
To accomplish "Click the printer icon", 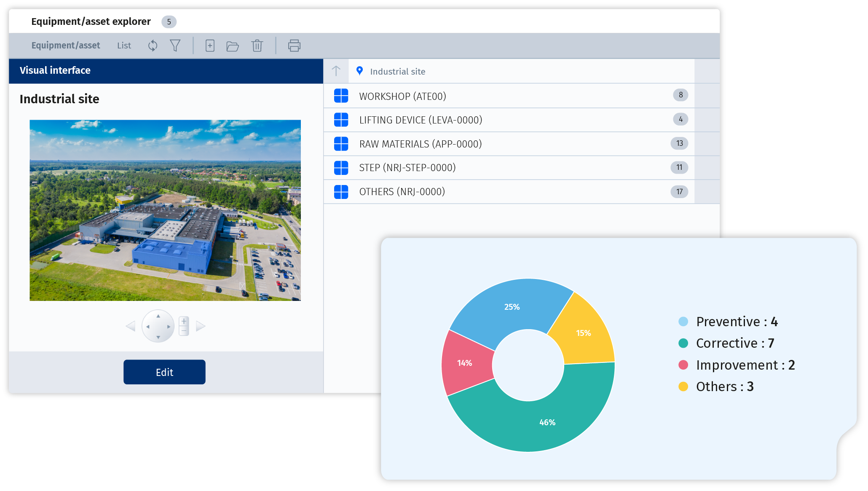I will coord(294,46).
